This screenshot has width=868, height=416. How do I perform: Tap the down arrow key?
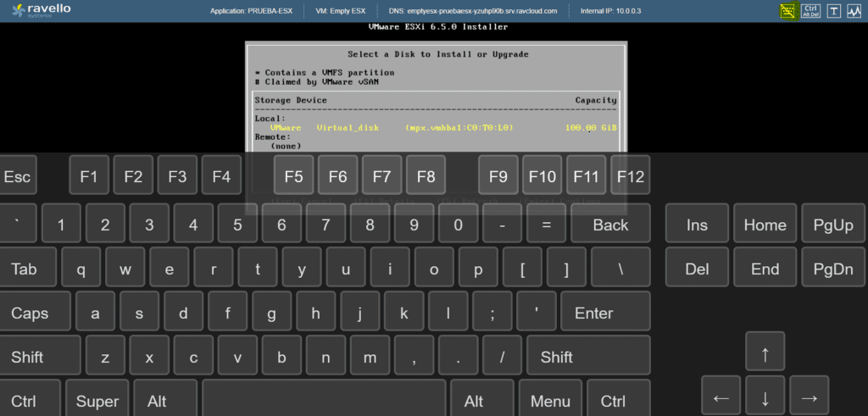coord(765,396)
